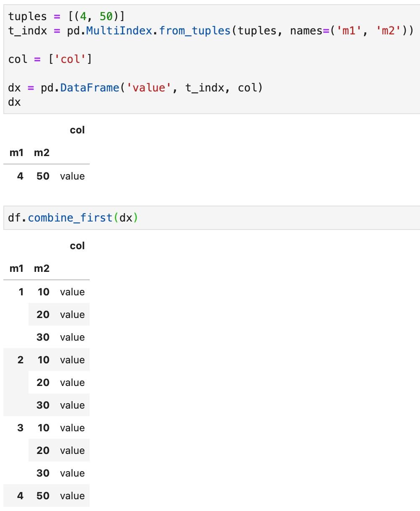Click m2 value 50 in last row of combined table
420x511 pixels.
point(43,496)
